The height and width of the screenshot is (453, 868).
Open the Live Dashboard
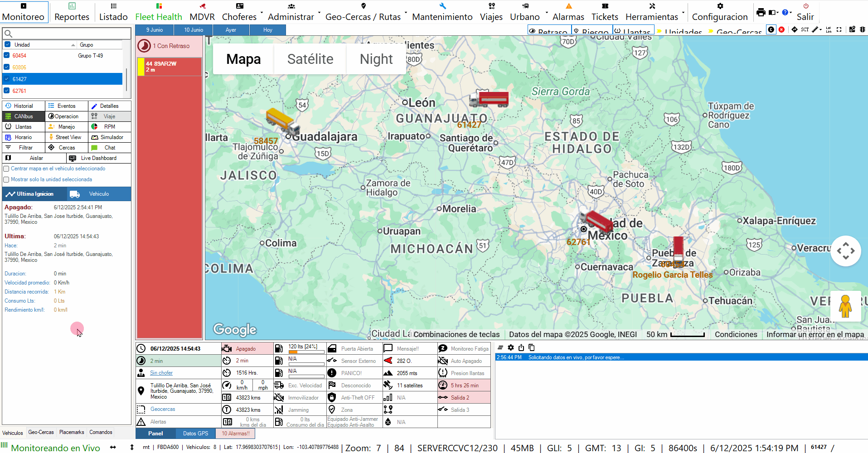(99, 158)
